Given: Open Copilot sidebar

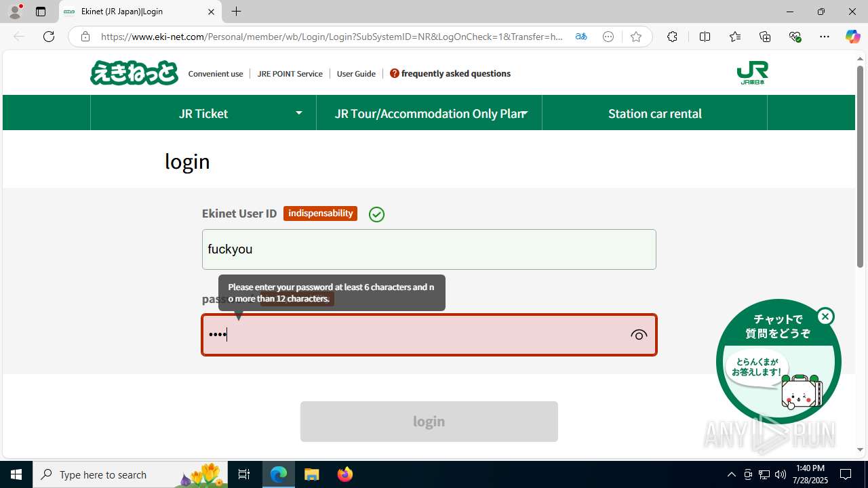Looking at the screenshot, I should point(852,37).
